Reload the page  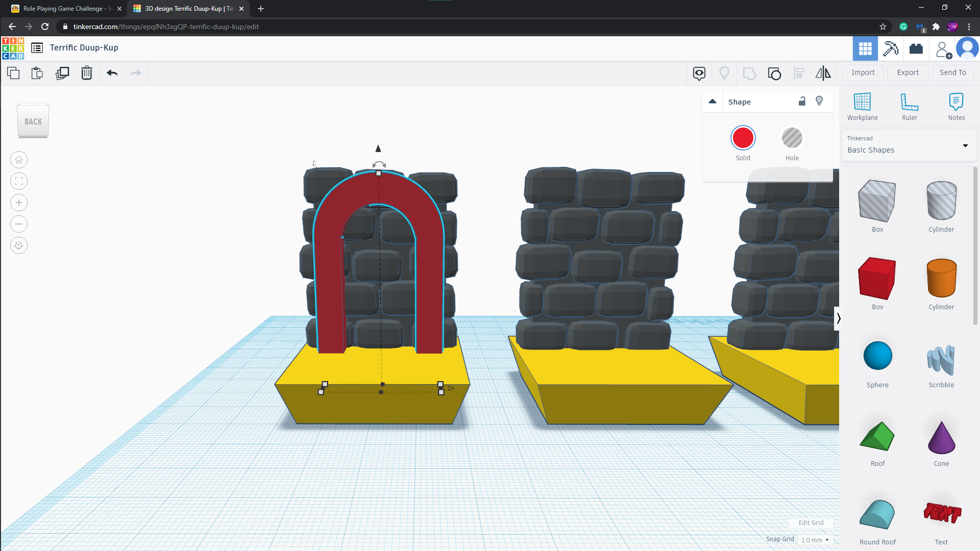tap(45, 27)
